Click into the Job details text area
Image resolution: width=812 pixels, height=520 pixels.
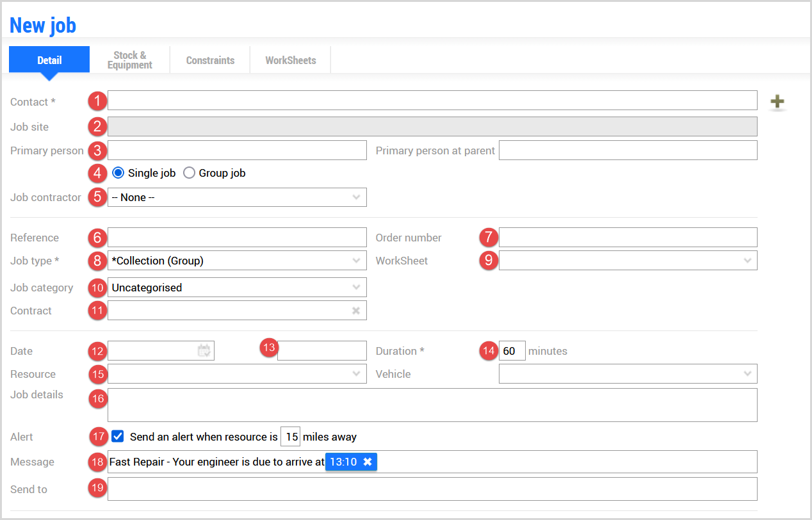click(x=432, y=405)
